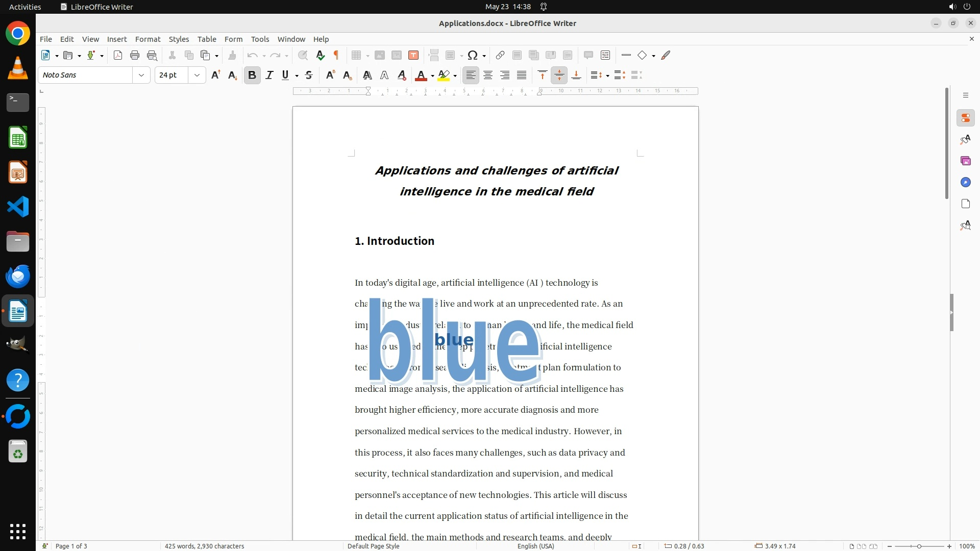980x551 pixels.
Task: Click the Insert Hyperlink icon
Action: pyautogui.click(x=500, y=55)
